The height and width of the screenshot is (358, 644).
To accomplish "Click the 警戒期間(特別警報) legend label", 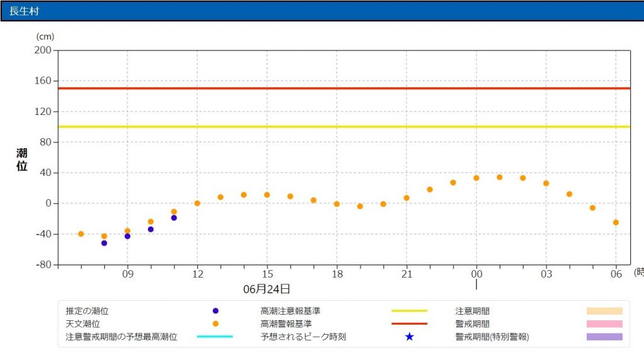I will point(492,337).
